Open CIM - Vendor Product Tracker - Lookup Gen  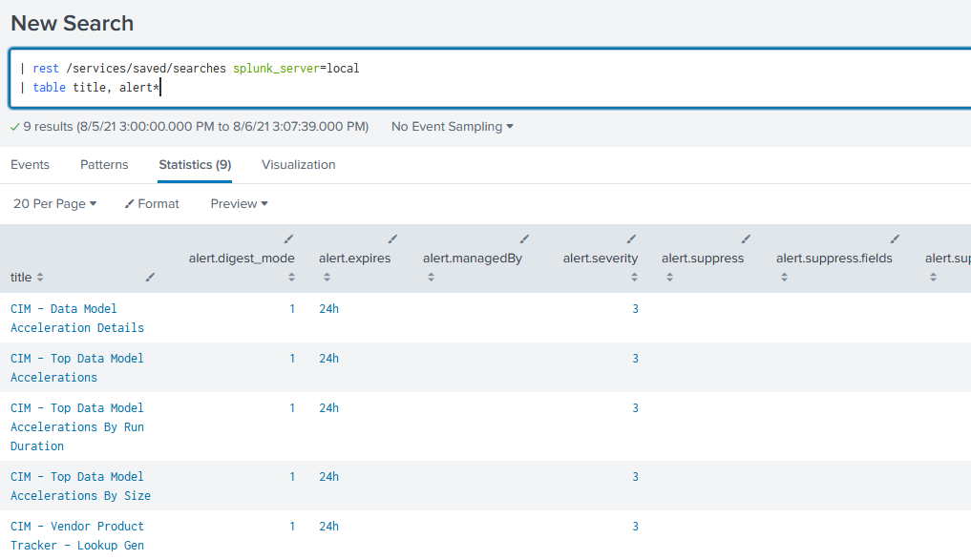(x=76, y=535)
